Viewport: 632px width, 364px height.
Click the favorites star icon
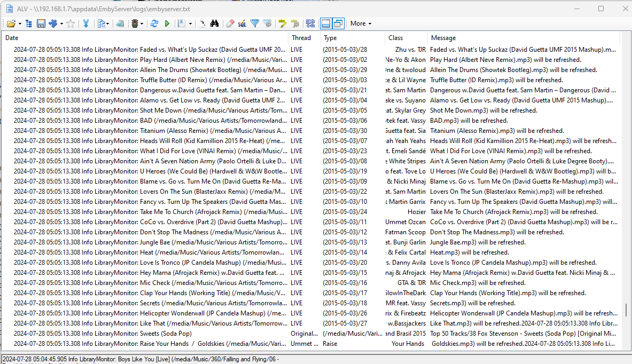click(71, 23)
